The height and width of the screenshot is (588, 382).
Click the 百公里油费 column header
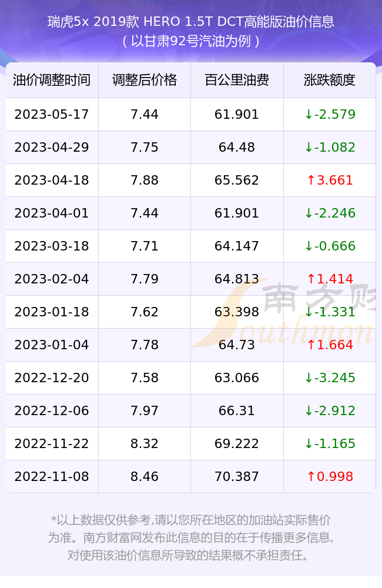tap(237, 80)
